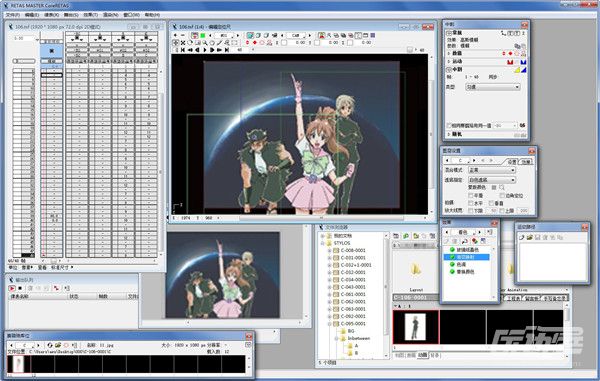The image size is (600, 381).
Task: Switch to 效果 tab in layer settings panel
Action: click(525, 162)
